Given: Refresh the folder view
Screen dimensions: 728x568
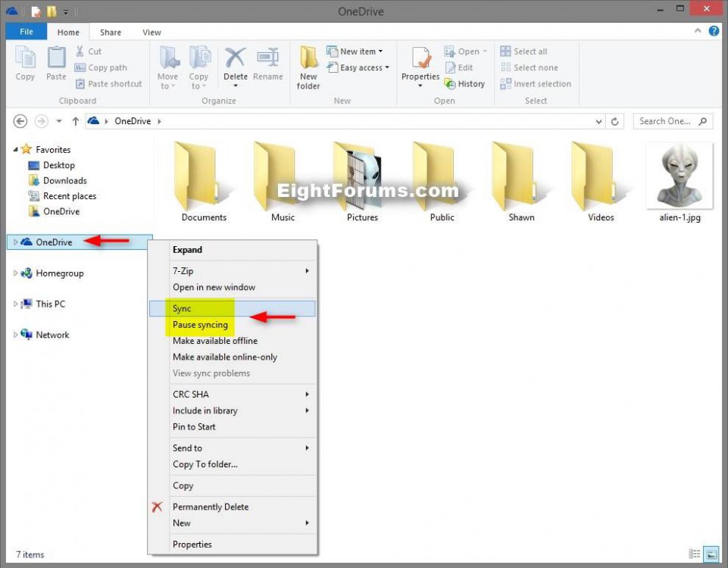Looking at the screenshot, I should 614,121.
